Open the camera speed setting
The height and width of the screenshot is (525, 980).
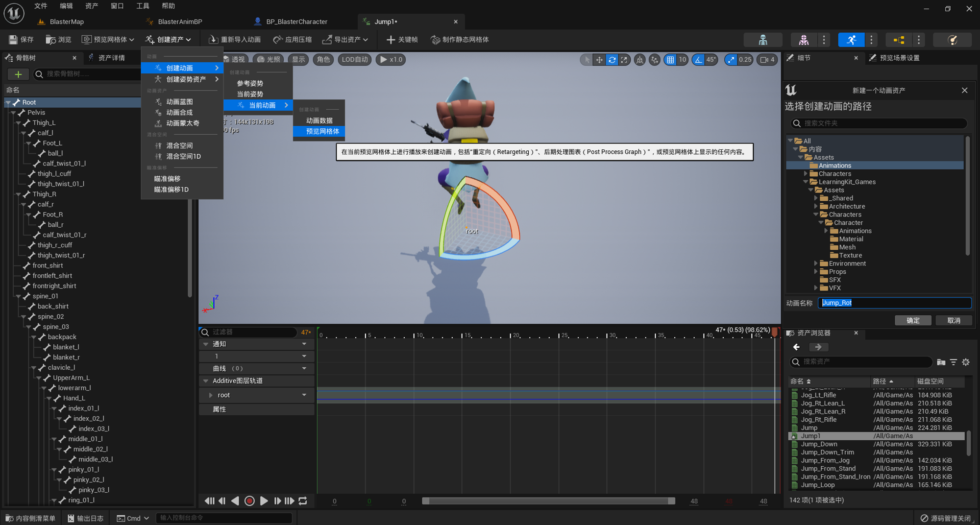pyautogui.click(x=767, y=60)
